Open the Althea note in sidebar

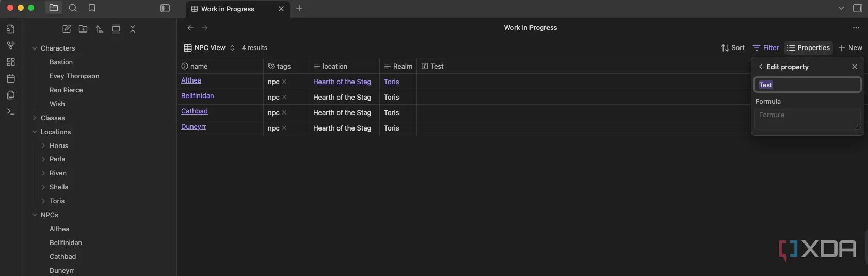tap(59, 229)
